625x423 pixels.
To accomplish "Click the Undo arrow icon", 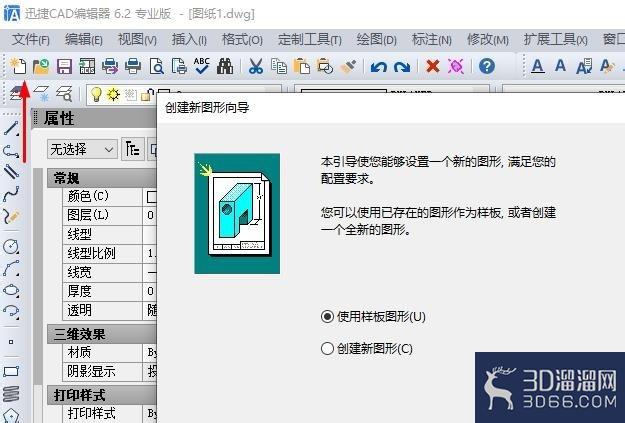I will point(379,67).
